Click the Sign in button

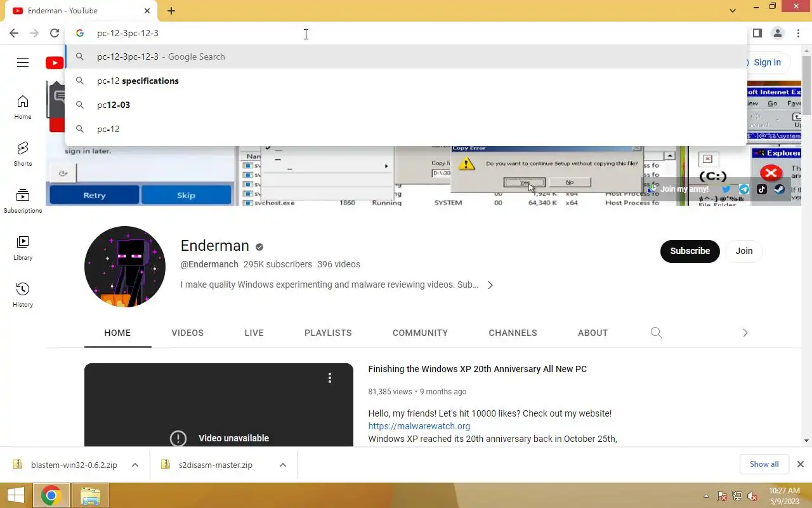(766, 62)
